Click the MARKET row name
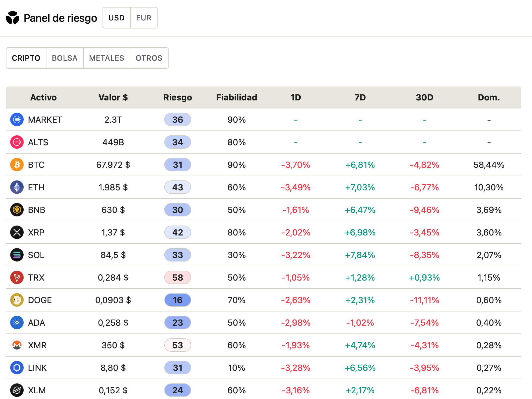This screenshot has height=399, width=532. click(x=45, y=119)
